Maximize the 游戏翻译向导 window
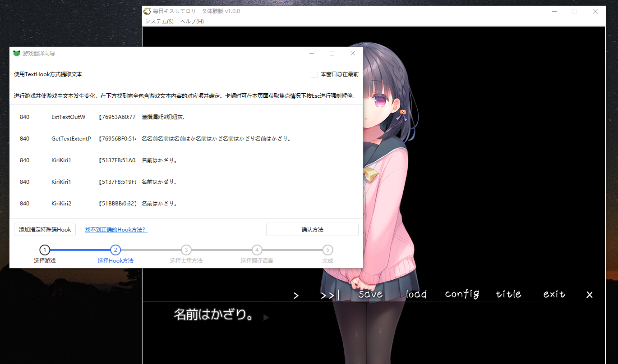The width and height of the screenshot is (618, 364). pos(332,53)
